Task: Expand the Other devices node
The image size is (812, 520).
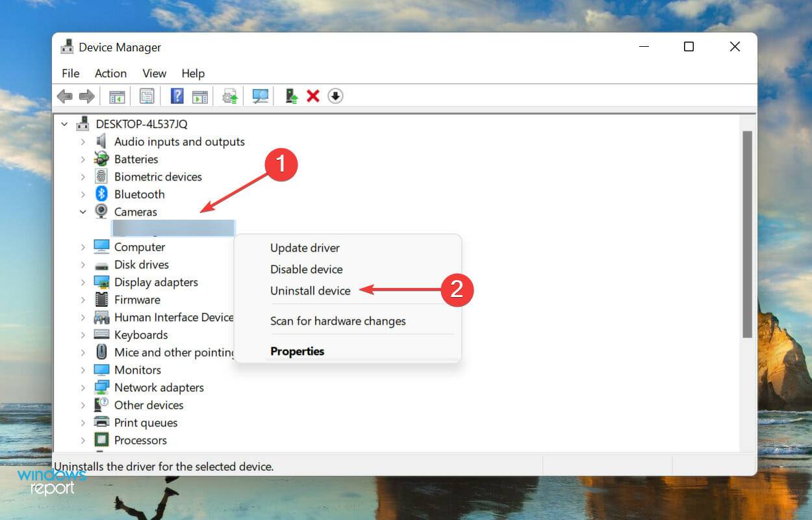Action: tap(83, 405)
